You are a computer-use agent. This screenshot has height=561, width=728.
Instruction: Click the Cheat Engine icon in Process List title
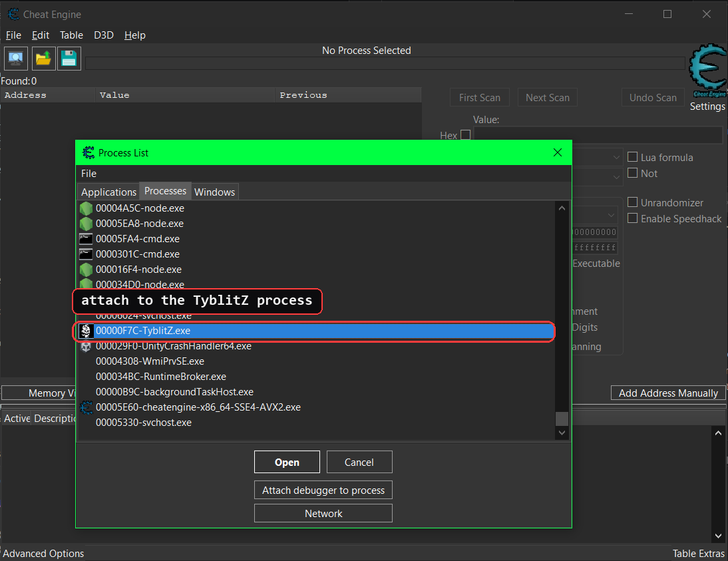[x=89, y=153]
